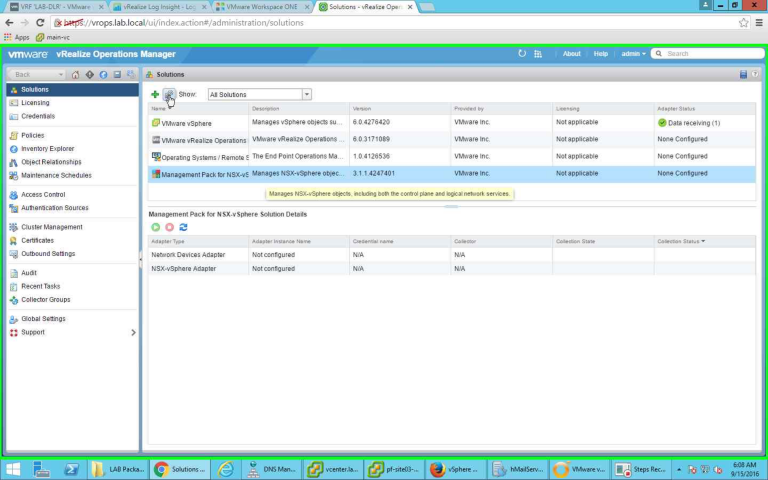The image size is (768, 480).
Task: Open the admin user dropdown
Action: tap(633, 54)
